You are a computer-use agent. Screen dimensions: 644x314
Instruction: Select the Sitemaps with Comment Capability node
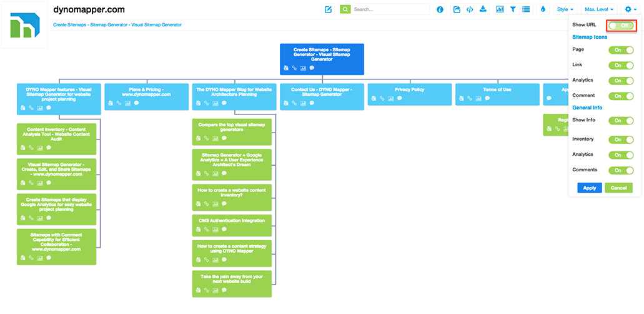tap(56, 246)
